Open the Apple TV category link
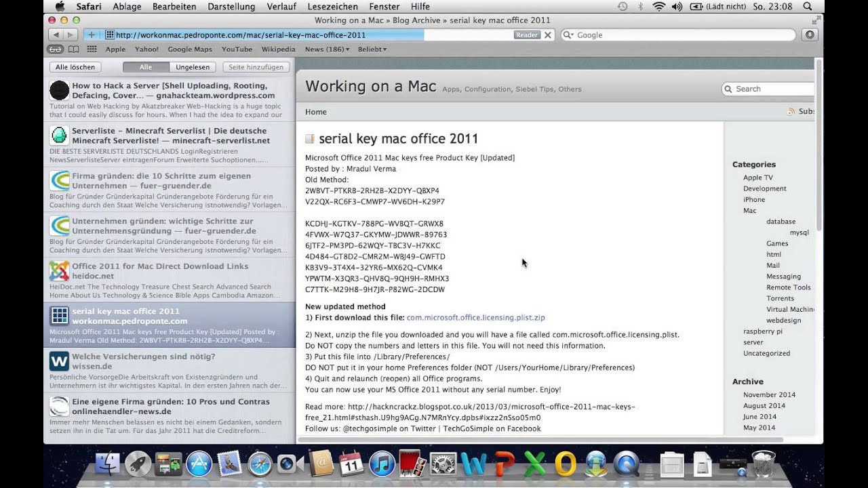 [757, 178]
